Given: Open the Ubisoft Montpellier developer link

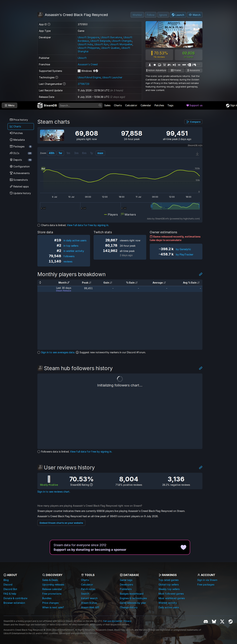Looking at the screenshot, I should pos(121,44).
